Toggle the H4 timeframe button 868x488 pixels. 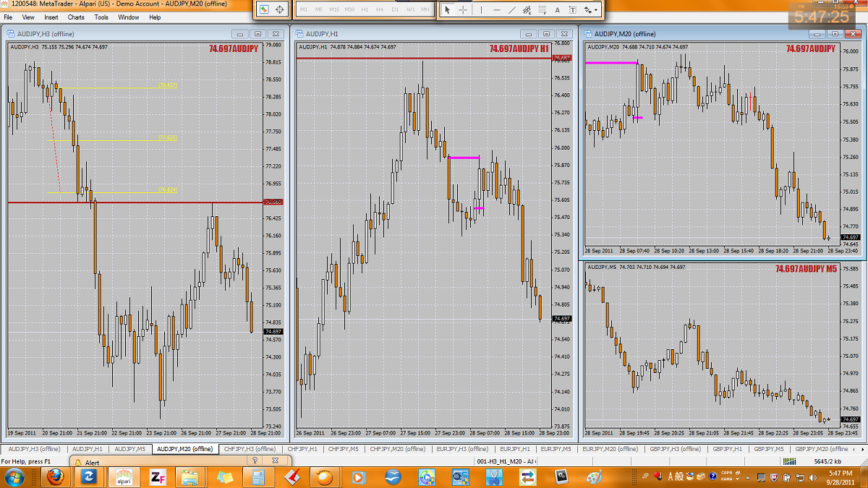(x=380, y=10)
